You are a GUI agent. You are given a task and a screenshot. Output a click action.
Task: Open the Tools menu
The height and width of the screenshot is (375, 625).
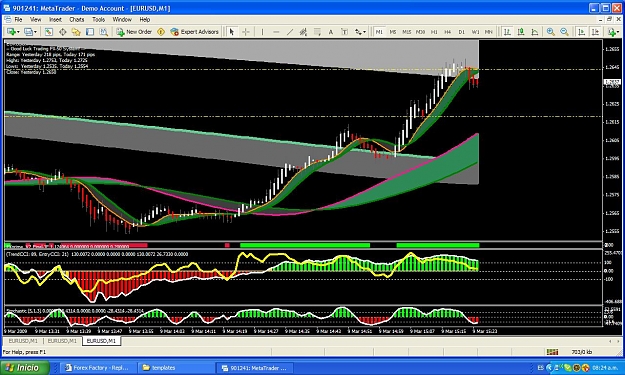(x=98, y=20)
